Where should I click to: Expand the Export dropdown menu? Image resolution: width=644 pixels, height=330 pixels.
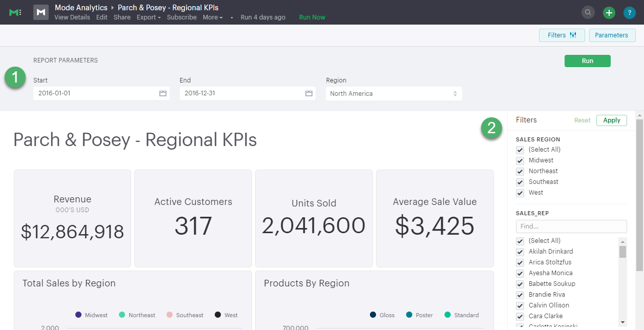click(x=149, y=17)
